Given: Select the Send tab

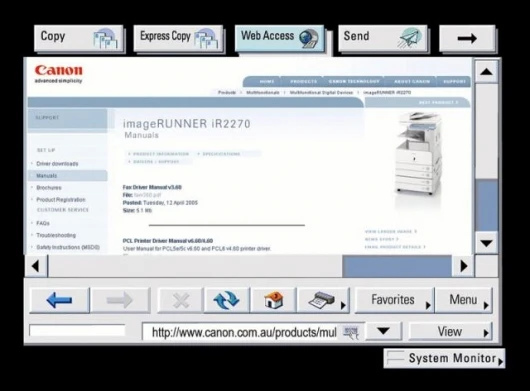Looking at the screenshot, I should pos(383,38).
